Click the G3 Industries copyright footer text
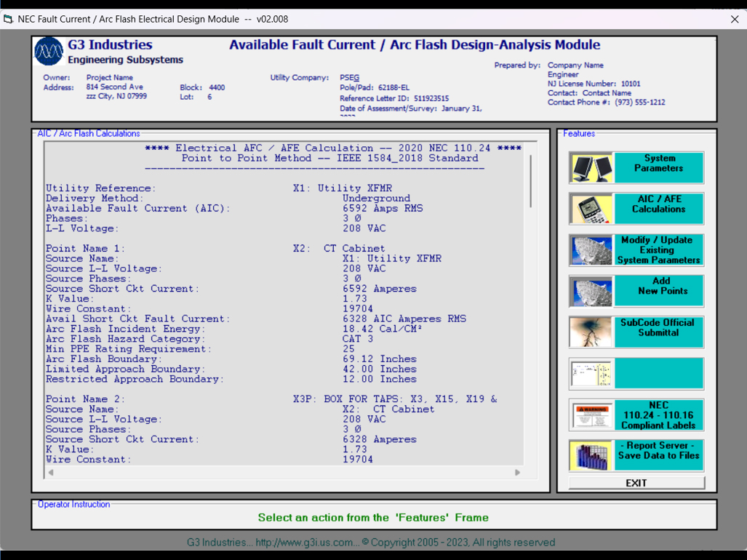 click(371, 543)
